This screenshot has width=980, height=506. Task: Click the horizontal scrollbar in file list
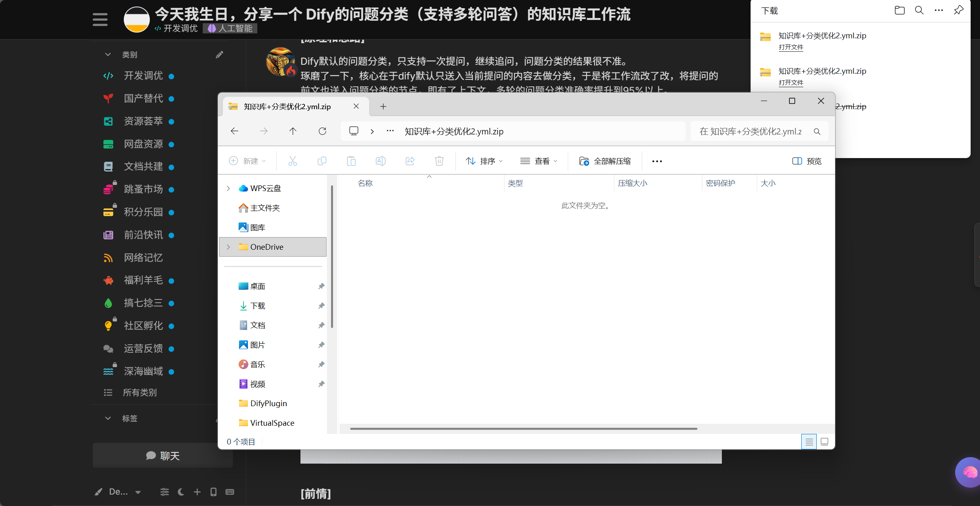[x=523, y=429]
